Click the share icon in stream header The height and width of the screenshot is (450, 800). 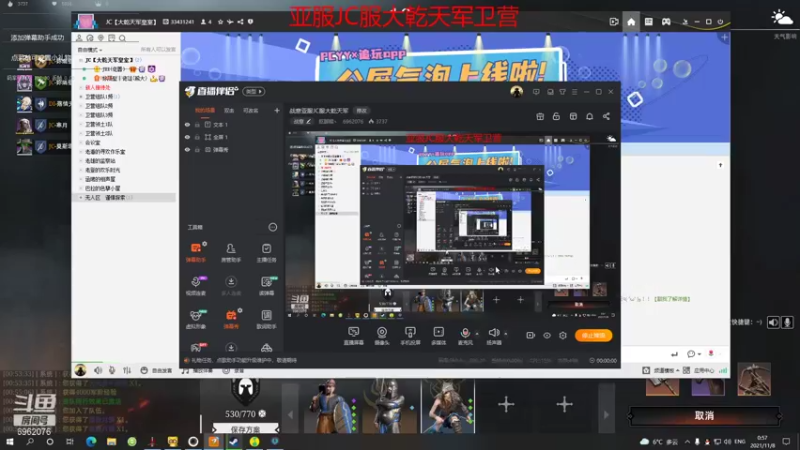pyautogui.click(x=606, y=116)
